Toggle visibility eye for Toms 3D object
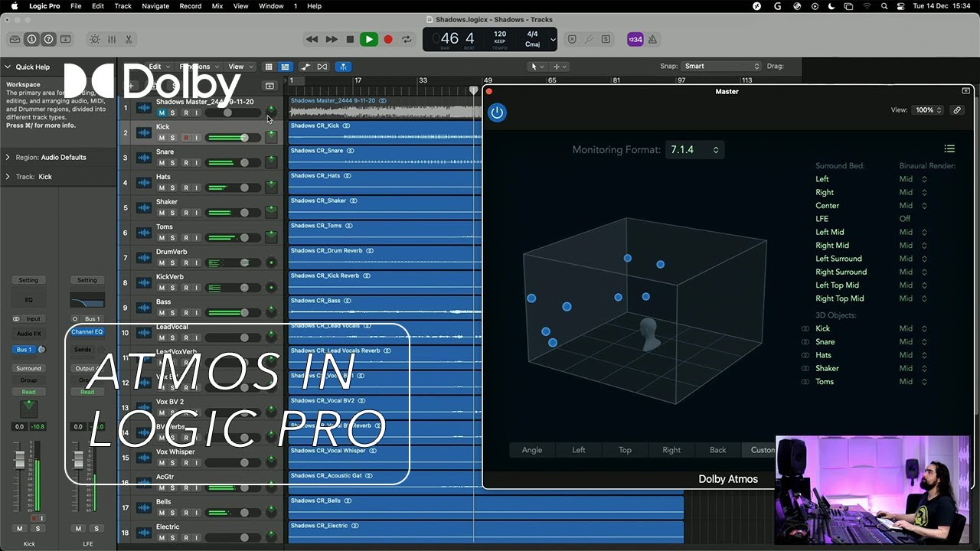Screen dimensions: 980x551 805,382
